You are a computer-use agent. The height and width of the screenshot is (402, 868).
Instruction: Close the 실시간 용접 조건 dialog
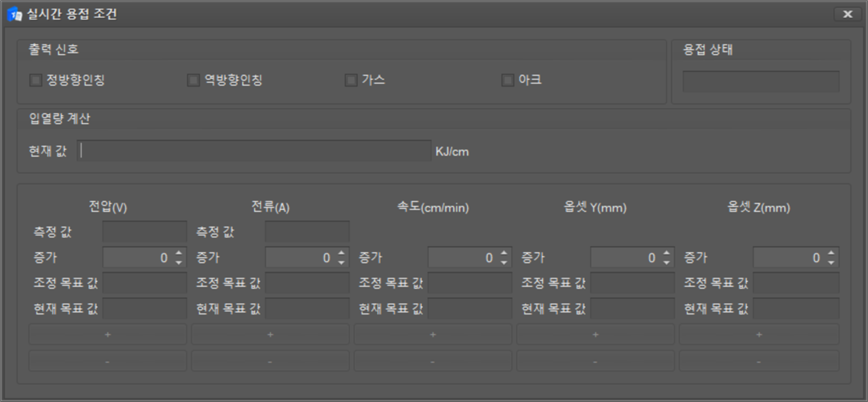pyautogui.click(x=848, y=14)
